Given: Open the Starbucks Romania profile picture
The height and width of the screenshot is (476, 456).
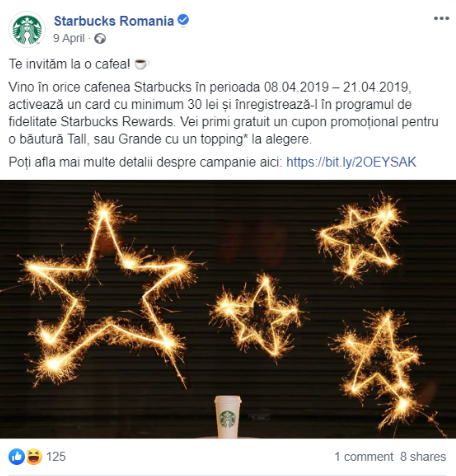Looking at the screenshot, I should pos(27,29).
